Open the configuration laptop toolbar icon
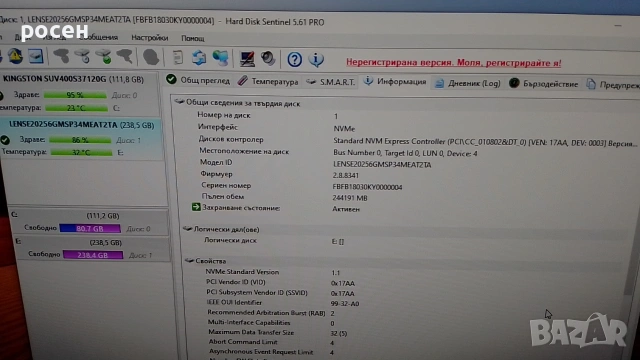This screenshot has width=640, height=360. pyautogui.click(x=247, y=59)
